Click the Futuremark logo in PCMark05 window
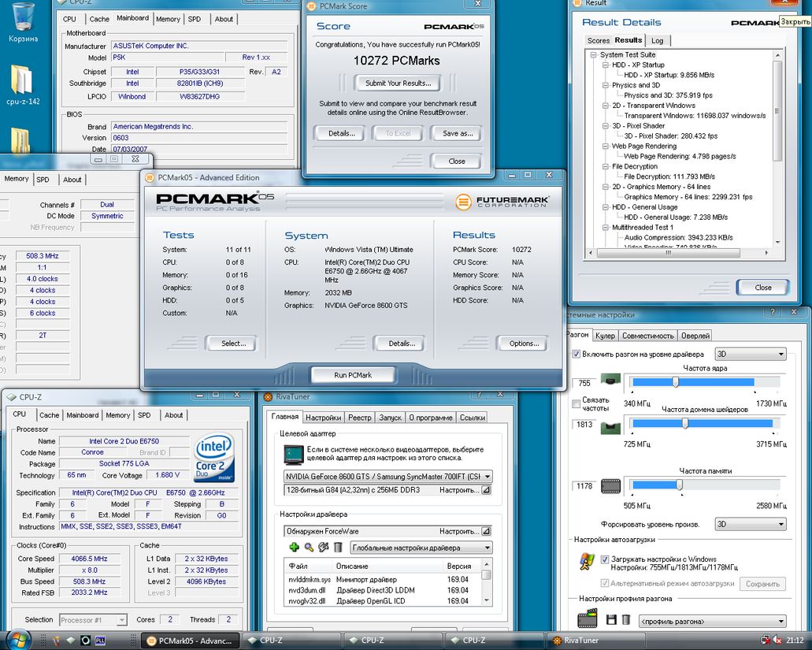The width and height of the screenshot is (812, 650). click(502, 202)
